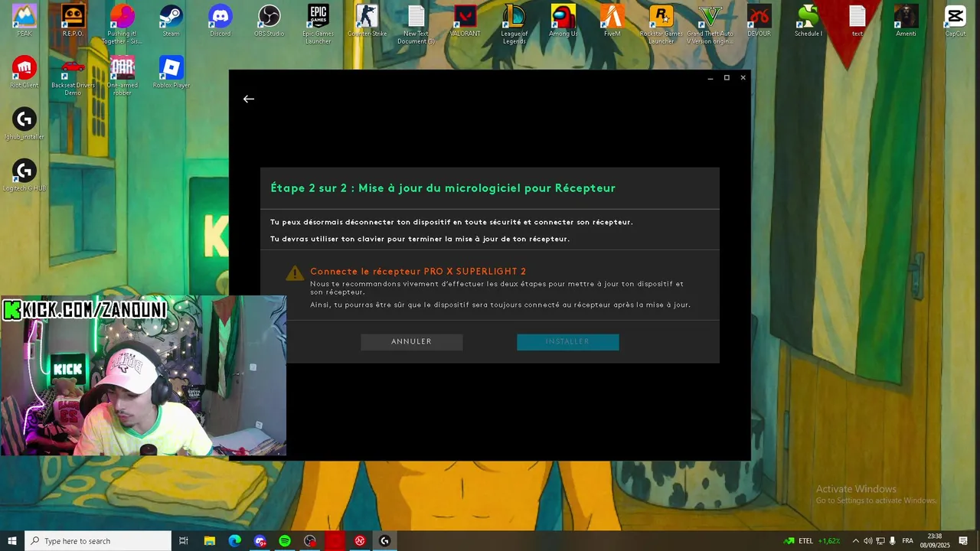Launch Backseat Drivers Demo desktop icon
The height and width of the screenshot is (551, 980).
(x=73, y=76)
